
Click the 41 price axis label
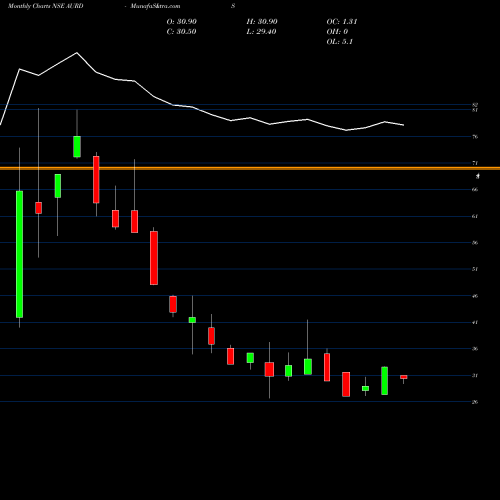pyautogui.click(x=475, y=322)
